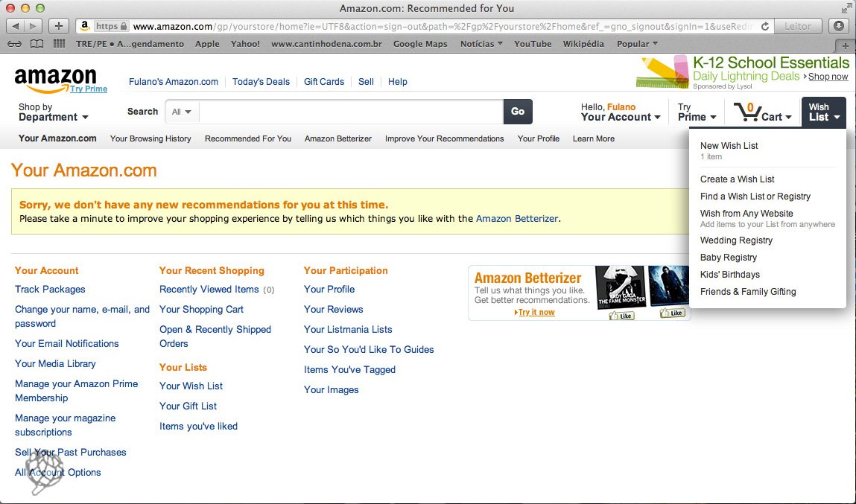The height and width of the screenshot is (504, 856).
Task: Click the Try it now Betterizer link
Action: pyautogui.click(x=536, y=312)
